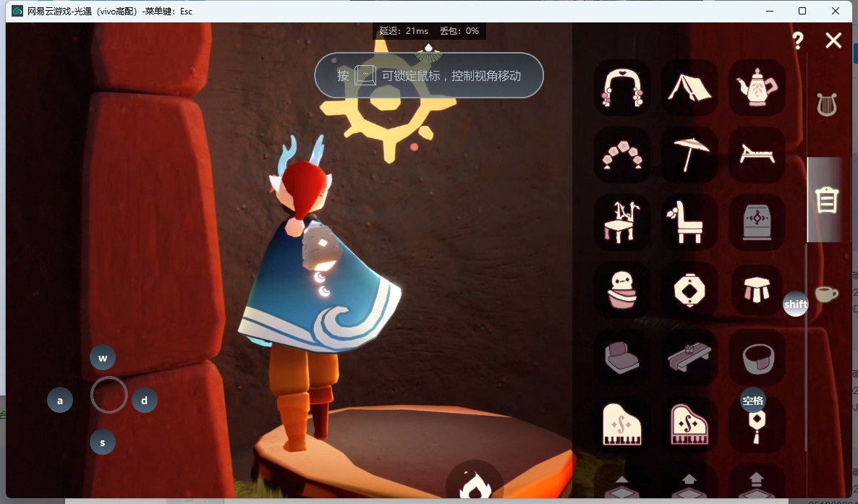Click the white fan drop-down handle
Screen dimensions: 858x504
pyautogui.click(x=428, y=53)
